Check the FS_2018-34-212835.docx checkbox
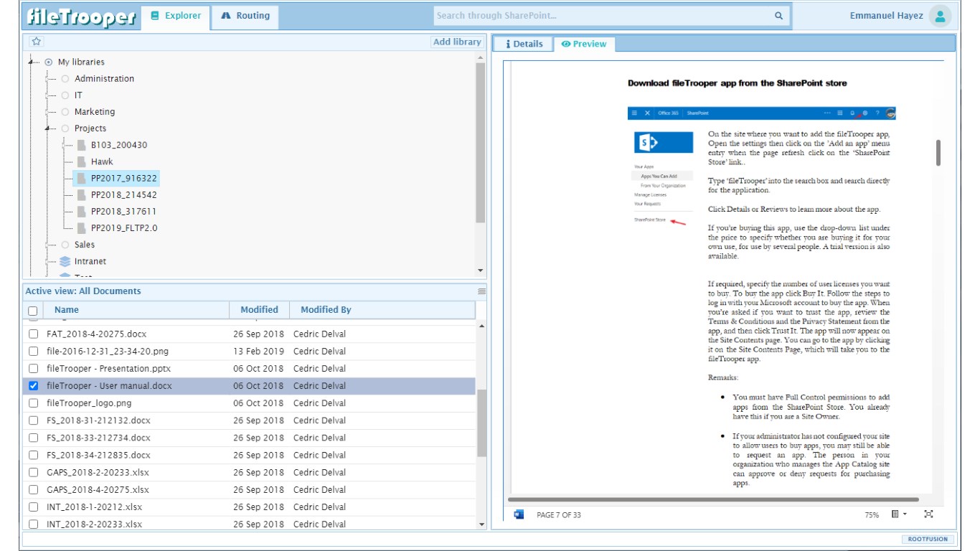980x551 pixels. pyautogui.click(x=33, y=455)
